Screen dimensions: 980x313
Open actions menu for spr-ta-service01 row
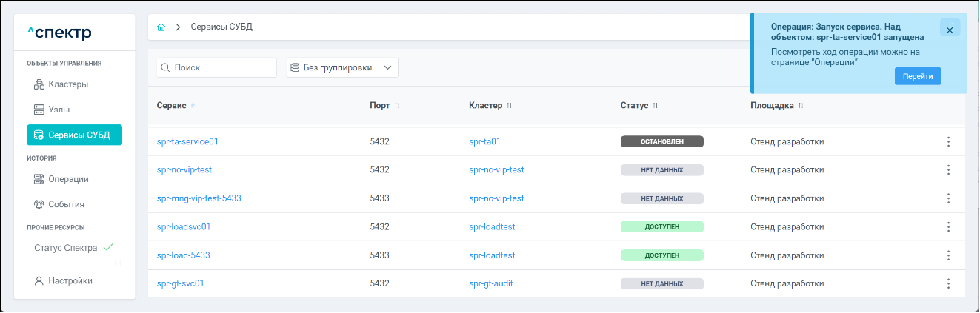pyautogui.click(x=948, y=141)
